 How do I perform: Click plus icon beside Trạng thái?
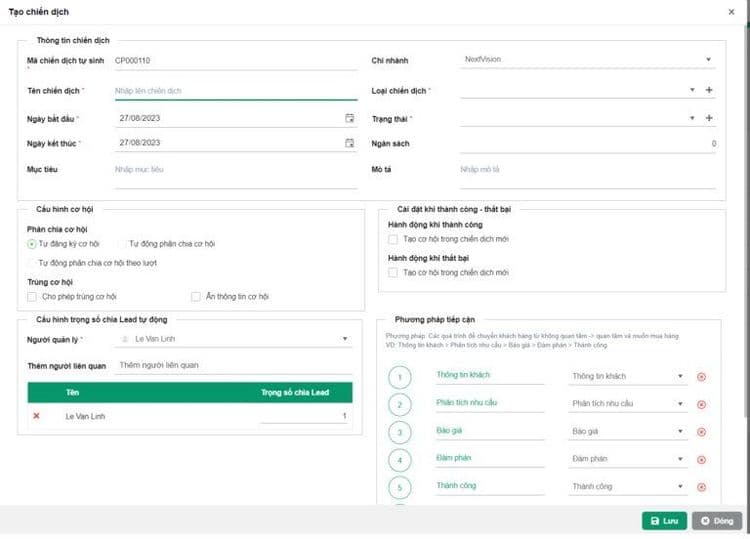coord(709,118)
